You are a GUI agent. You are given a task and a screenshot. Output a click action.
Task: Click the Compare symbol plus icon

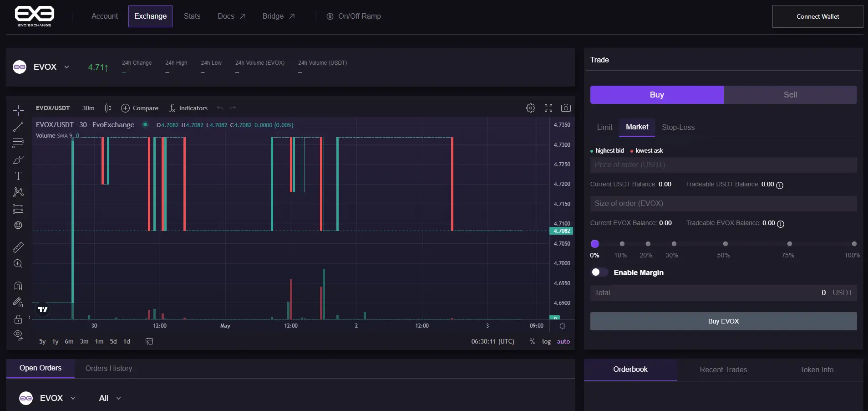[125, 108]
